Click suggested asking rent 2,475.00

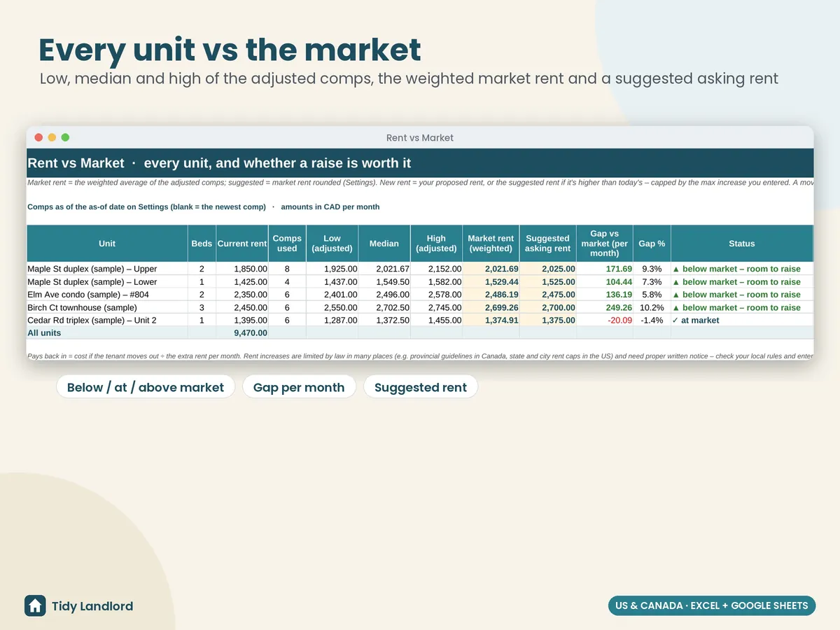pyautogui.click(x=547, y=295)
